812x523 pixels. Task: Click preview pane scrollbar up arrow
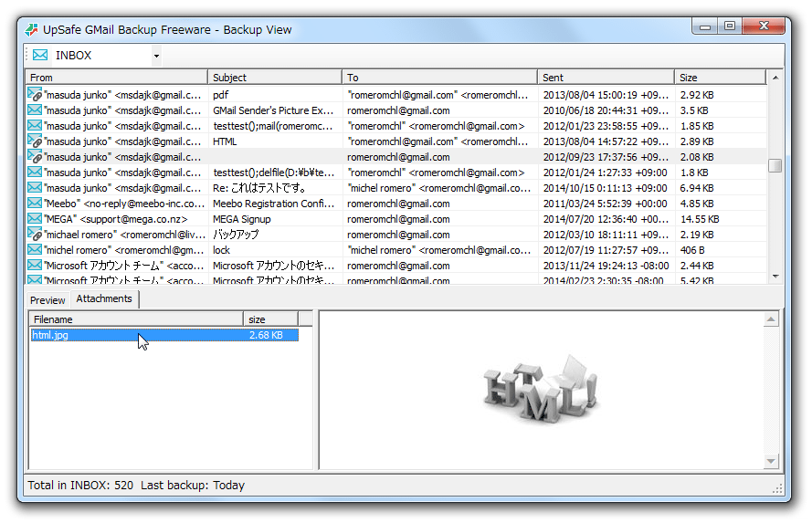coord(771,319)
